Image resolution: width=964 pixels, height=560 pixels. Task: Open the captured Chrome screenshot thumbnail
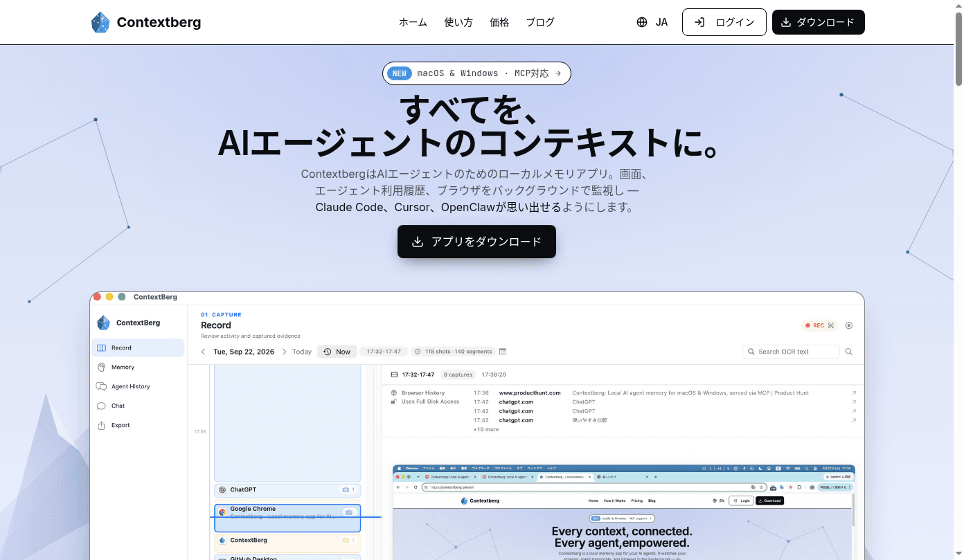coord(623,512)
